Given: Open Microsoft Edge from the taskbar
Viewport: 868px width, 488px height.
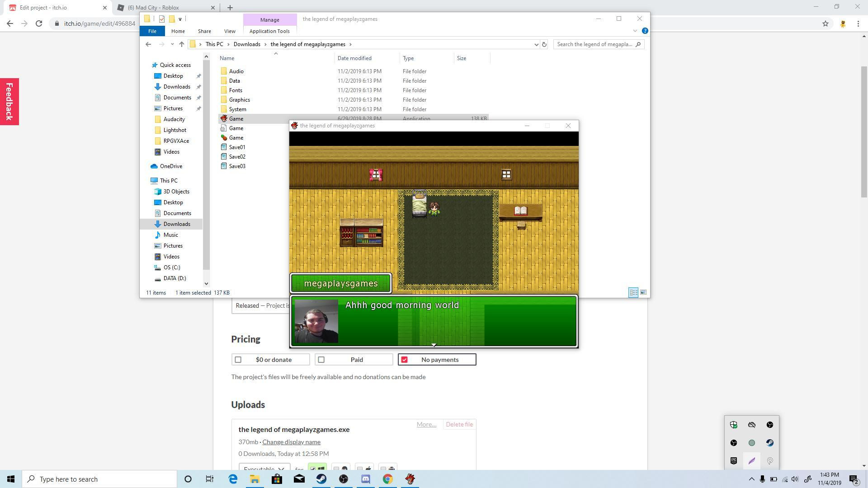Looking at the screenshot, I should click(x=233, y=479).
